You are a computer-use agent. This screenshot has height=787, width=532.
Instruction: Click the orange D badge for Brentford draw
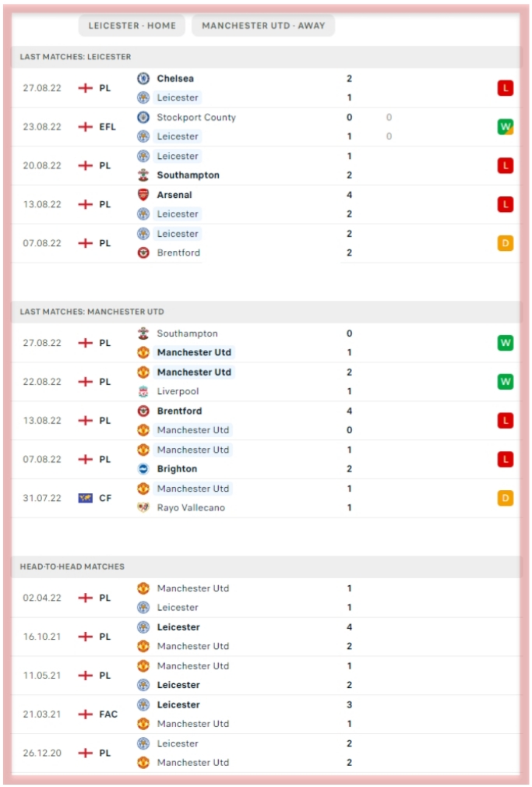506,243
